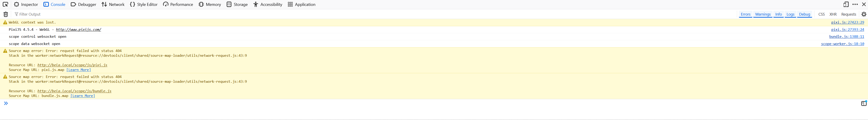
Task: Close the developer tools panel
Action: (864, 4)
